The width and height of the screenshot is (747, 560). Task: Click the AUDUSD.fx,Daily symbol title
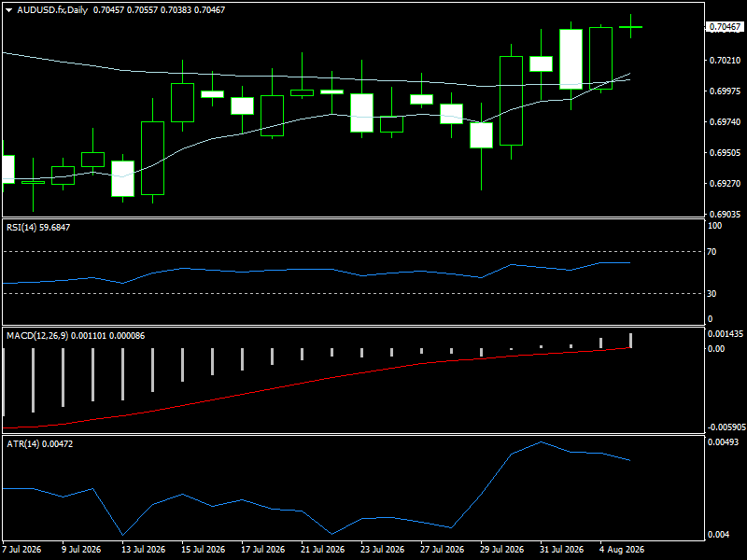point(52,10)
